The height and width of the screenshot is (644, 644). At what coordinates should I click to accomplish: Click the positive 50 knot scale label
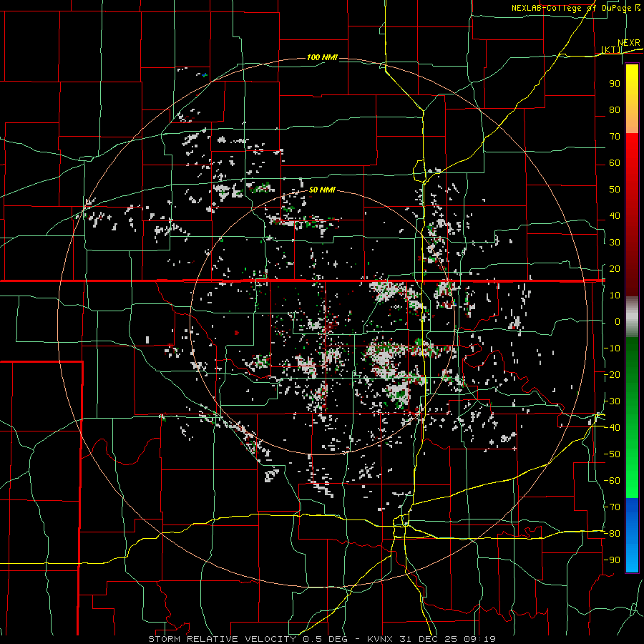615,190
